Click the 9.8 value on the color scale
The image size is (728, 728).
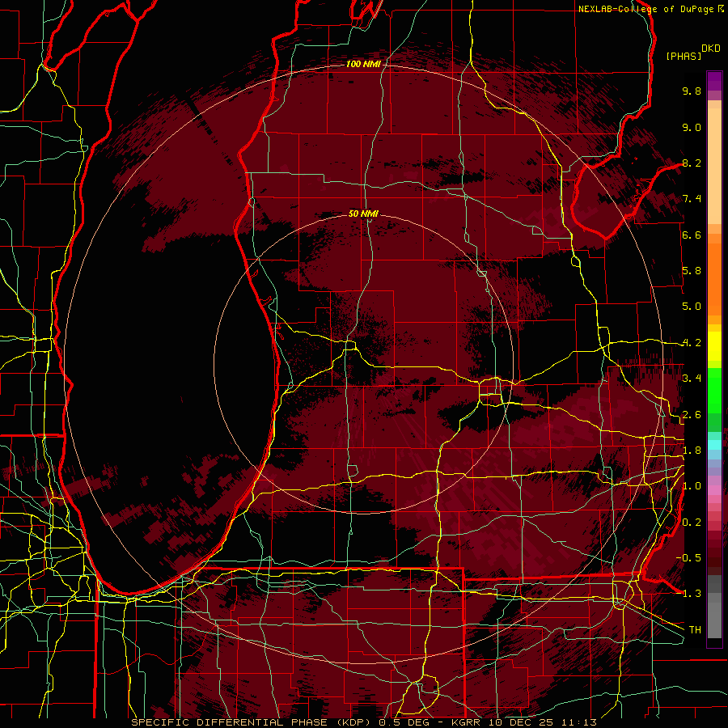692,91
